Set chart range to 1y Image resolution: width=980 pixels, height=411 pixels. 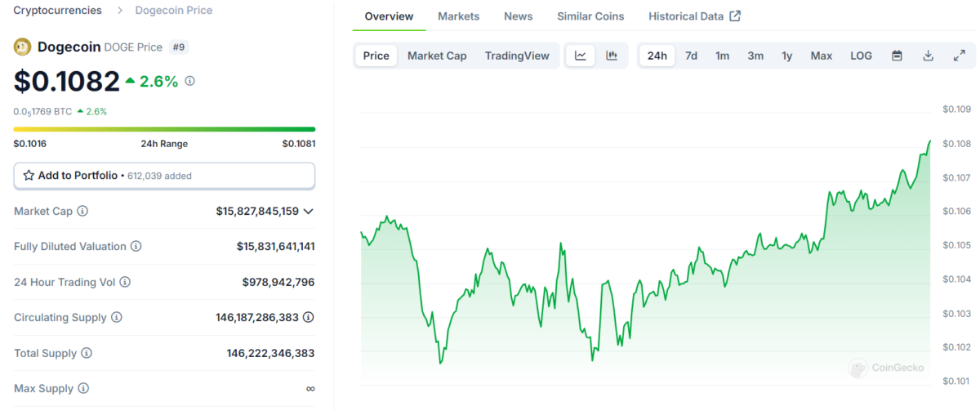[787, 56]
